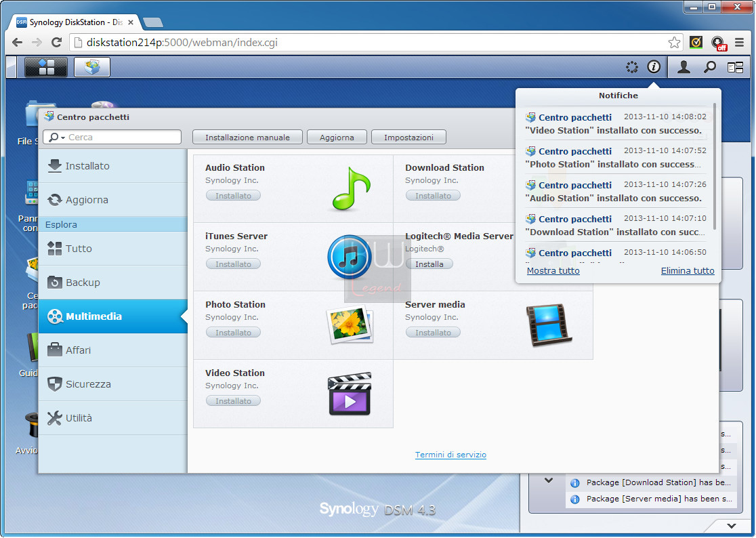756x538 pixels.
Task: Click the DSM search magnifier icon
Action: 709,67
